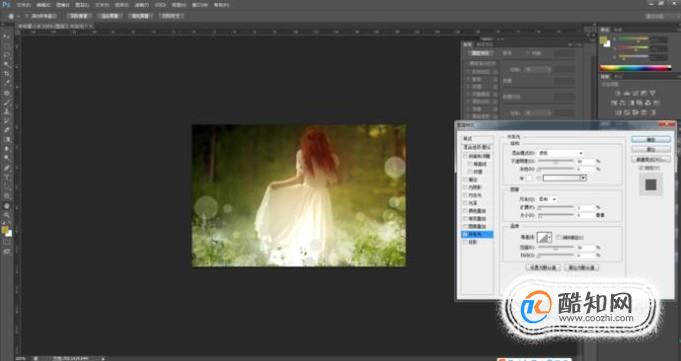
Task: Open the Blend Mode dropdown in Outer Glow
Action: pyautogui.click(x=560, y=153)
